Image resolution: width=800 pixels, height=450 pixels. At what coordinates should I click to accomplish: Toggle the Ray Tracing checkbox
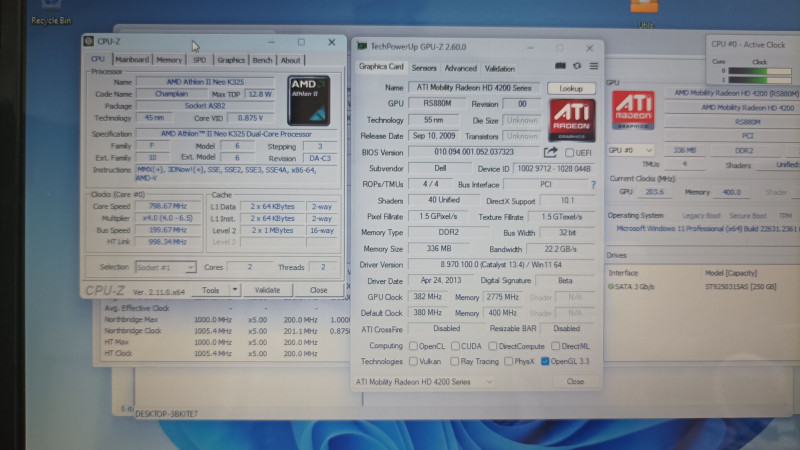click(x=454, y=361)
